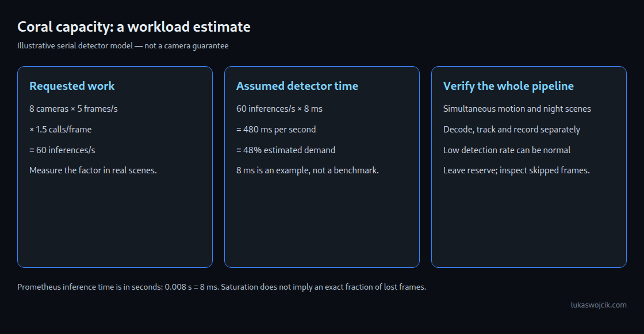Click 'Measure the factor in real scenes.'

click(x=93, y=170)
